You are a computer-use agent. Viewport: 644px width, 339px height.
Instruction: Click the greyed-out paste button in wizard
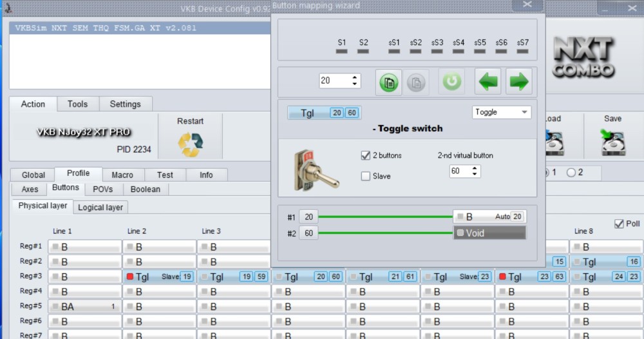(415, 82)
